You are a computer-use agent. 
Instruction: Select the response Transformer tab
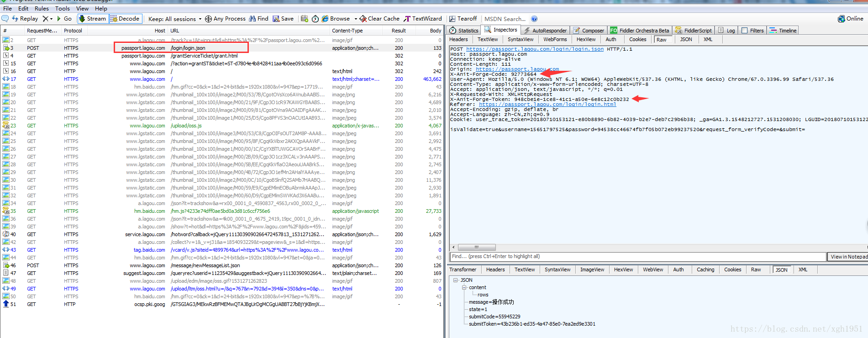pos(463,269)
